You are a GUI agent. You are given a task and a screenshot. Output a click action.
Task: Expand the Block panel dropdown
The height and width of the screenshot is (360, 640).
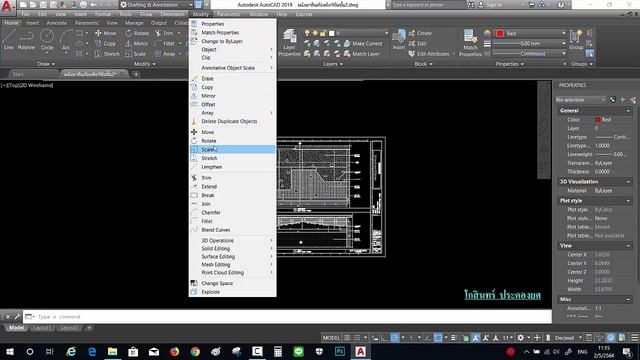coord(423,64)
